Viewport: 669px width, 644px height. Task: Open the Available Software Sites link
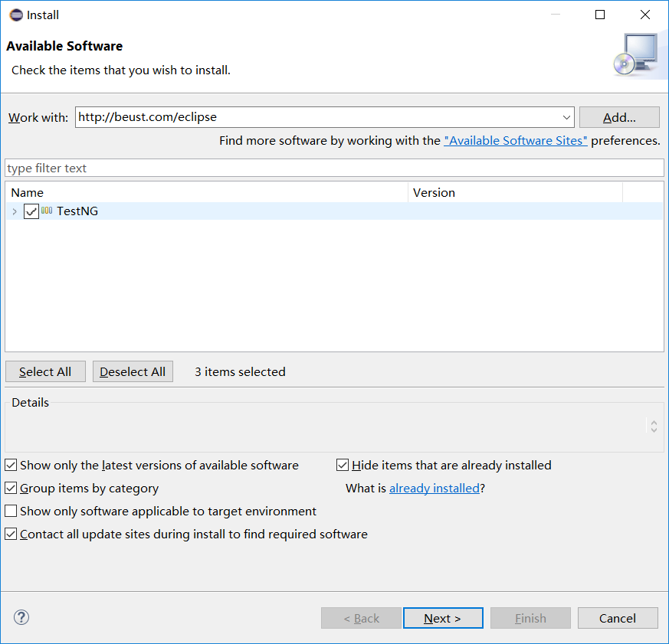coord(516,141)
